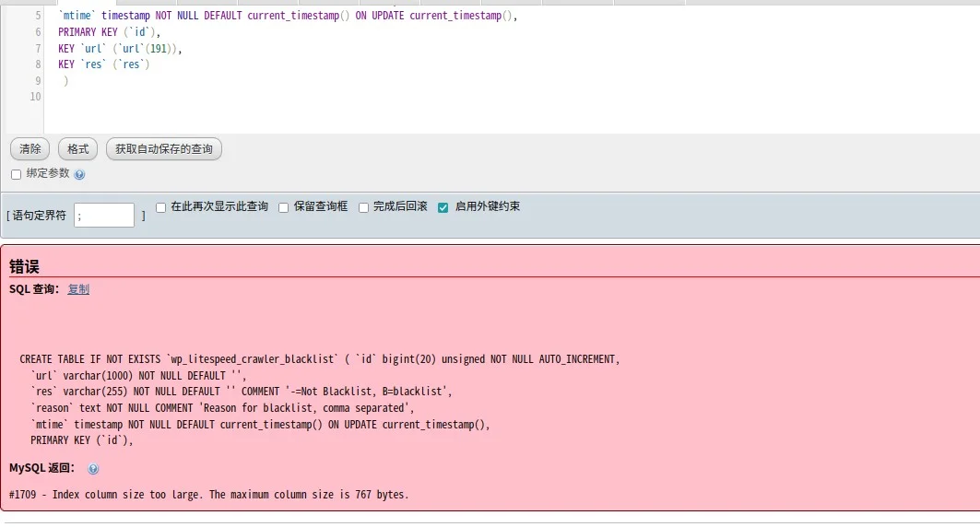Enable the 绑定参数 checkbox

click(x=17, y=174)
